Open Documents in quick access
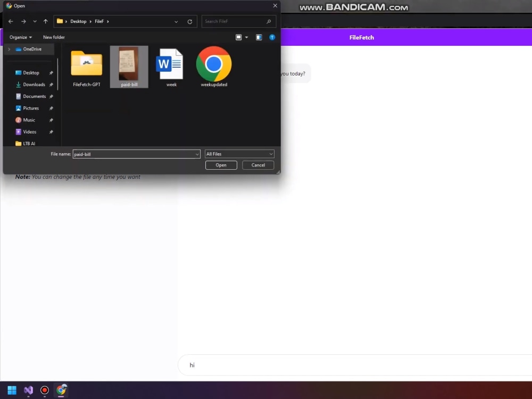532x399 pixels. point(34,96)
